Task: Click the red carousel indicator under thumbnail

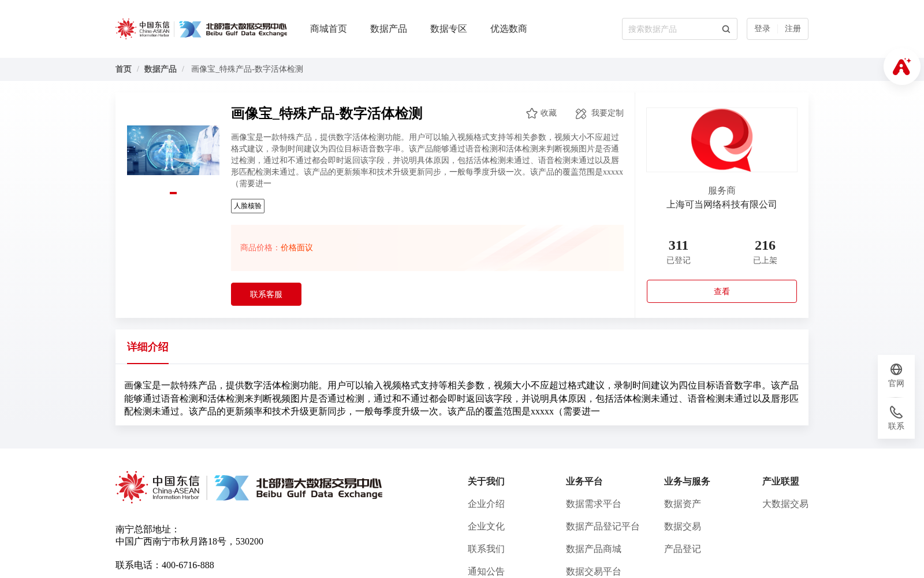Action: click(173, 193)
